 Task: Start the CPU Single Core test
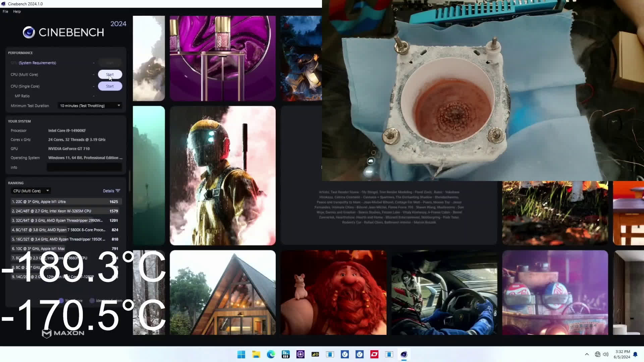110,86
